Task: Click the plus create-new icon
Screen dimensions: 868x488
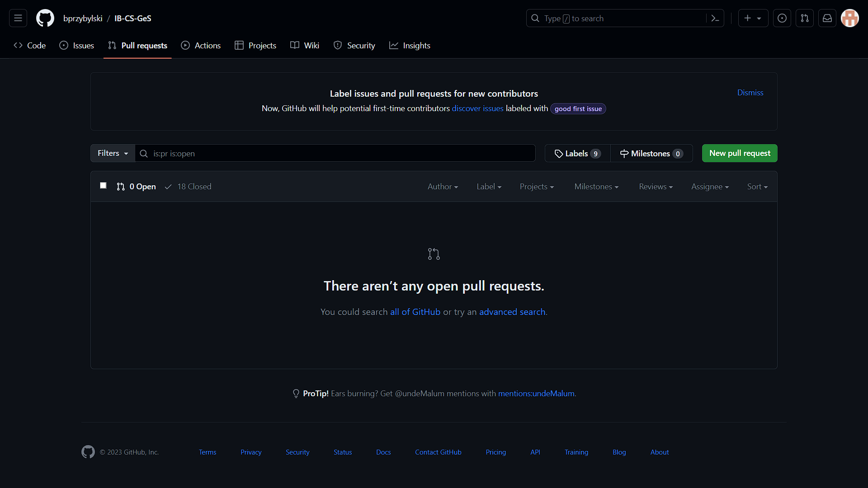Action: tap(748, 18)
